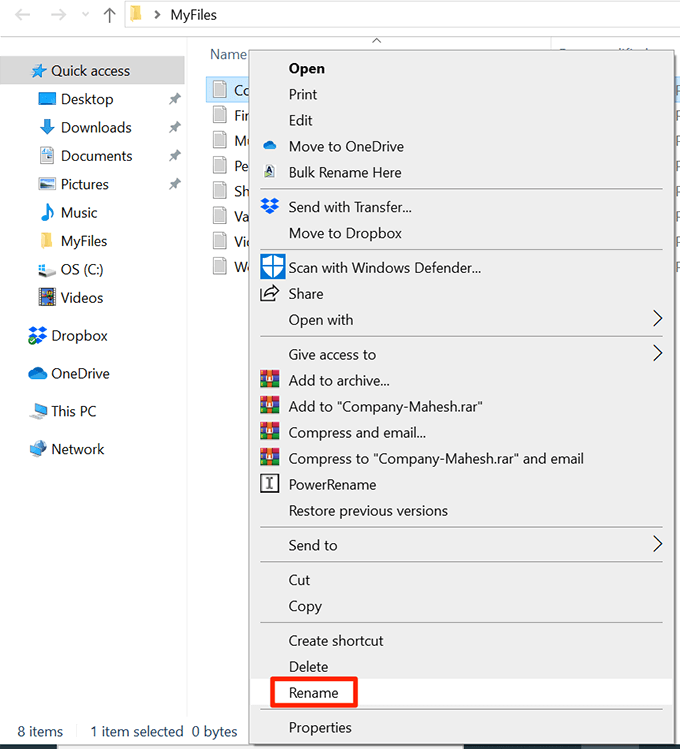Select Delete in the context menu

(x=308, y=667)
